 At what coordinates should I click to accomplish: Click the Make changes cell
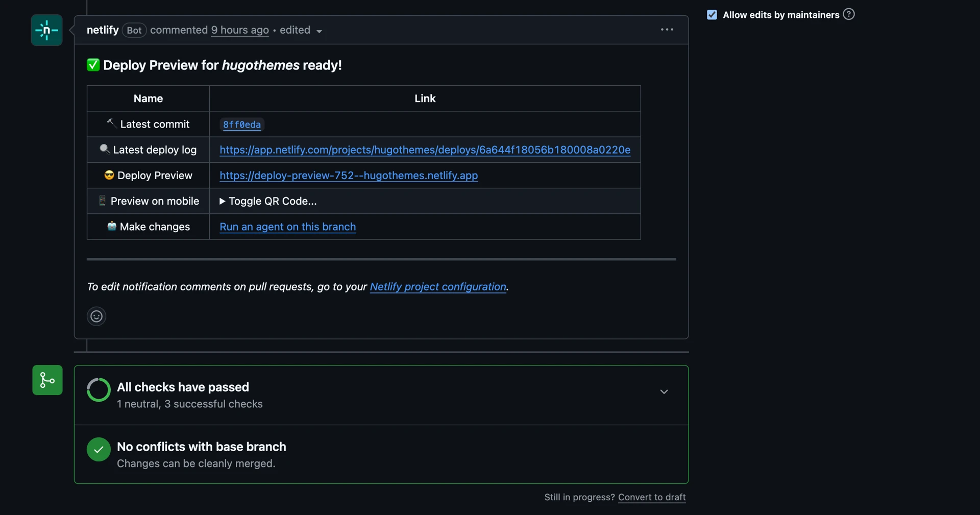(x=148, y=227)
